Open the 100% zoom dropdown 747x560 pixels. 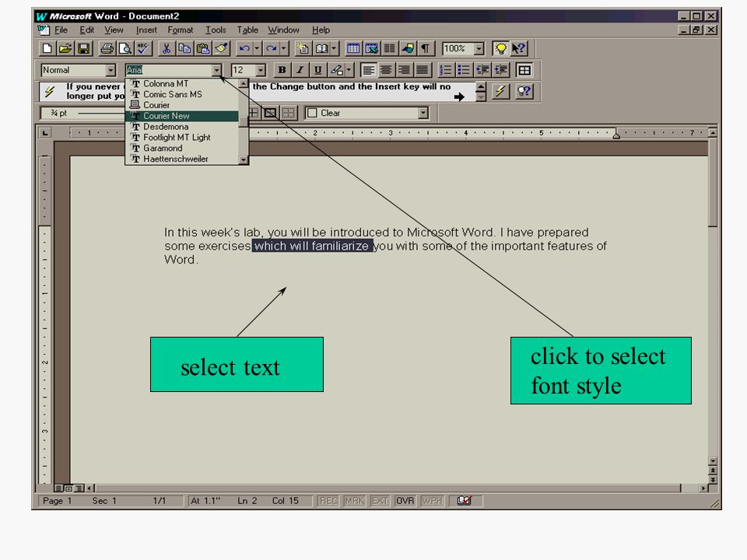point(479,48)
